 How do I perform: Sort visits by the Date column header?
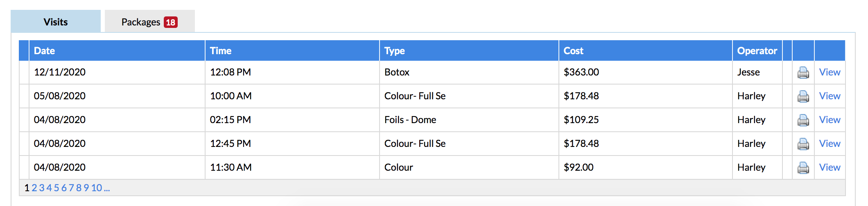coord(44,51)
